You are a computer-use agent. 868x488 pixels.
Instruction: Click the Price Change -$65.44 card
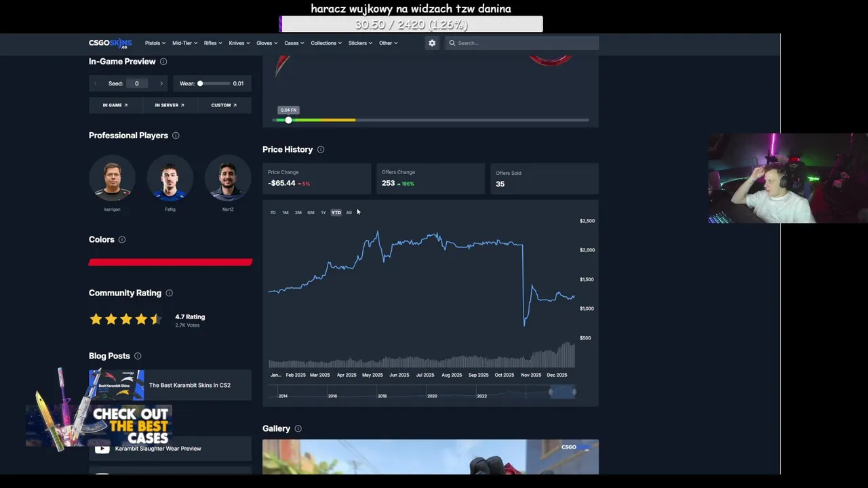(x=317, y=178)
